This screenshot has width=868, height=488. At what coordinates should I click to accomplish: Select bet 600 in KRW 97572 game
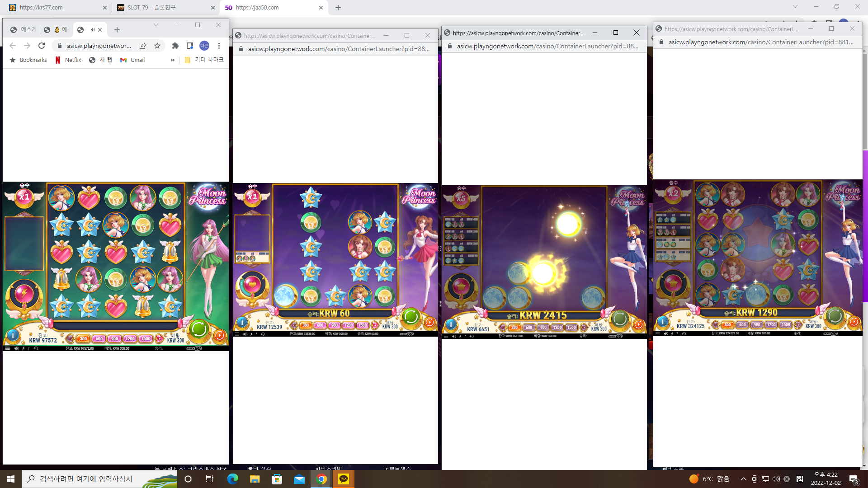[99, 338]
